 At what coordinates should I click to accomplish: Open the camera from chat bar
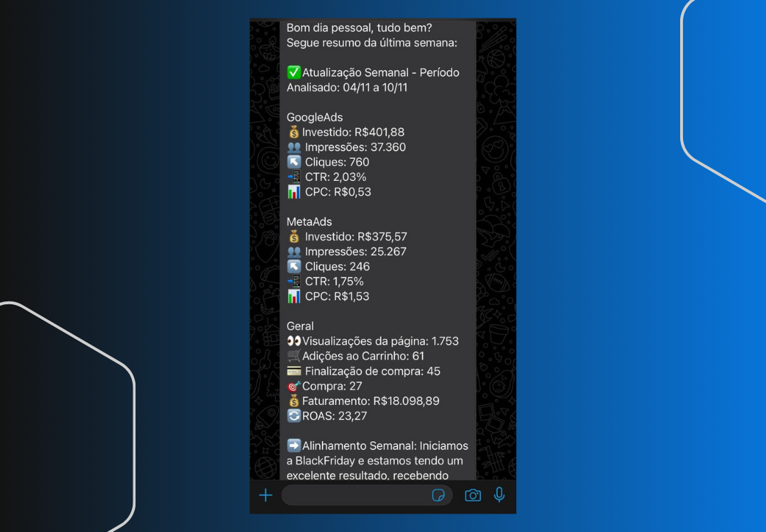pos(472,495)
